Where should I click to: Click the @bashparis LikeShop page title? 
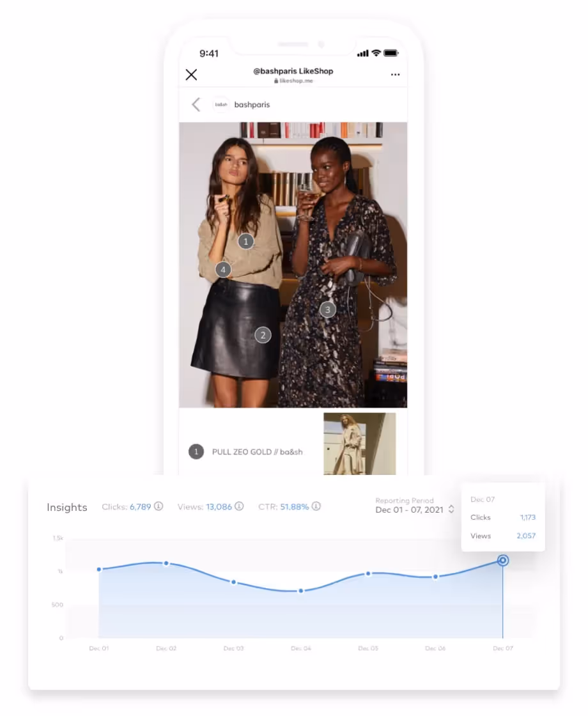pyautogui.click(x=293, y=71)
